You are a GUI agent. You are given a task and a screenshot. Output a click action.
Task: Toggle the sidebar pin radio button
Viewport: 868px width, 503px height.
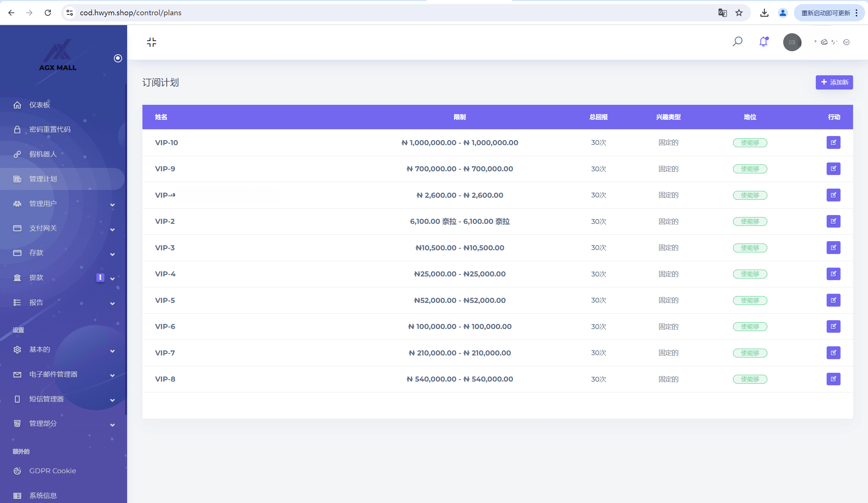[x=118, y=58]
